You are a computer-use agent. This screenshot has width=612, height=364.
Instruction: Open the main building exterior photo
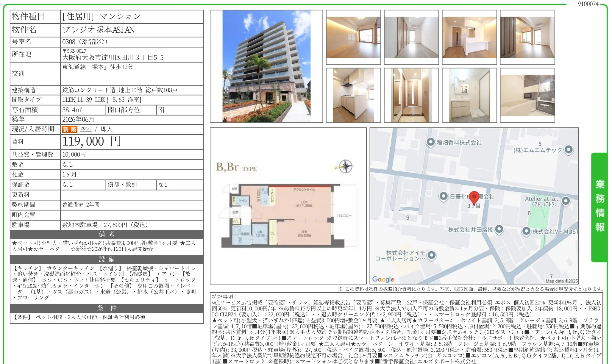pyautogui.click(x=266, y=66)
